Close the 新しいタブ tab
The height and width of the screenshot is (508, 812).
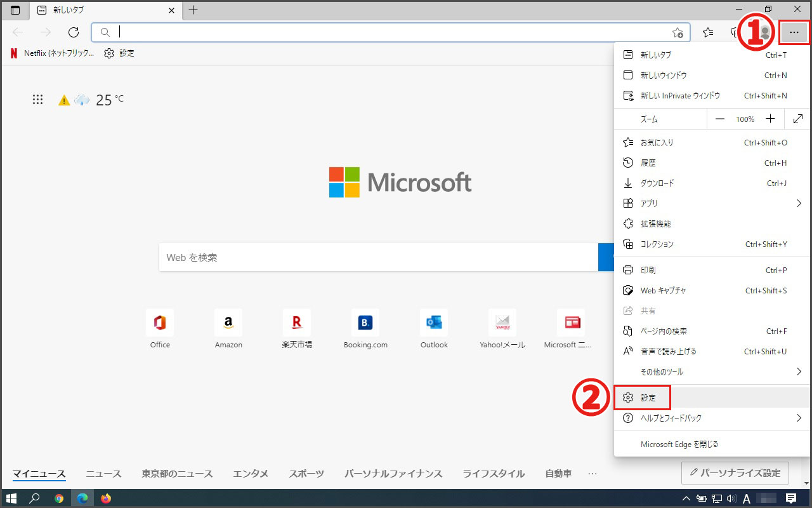(171, 10)
